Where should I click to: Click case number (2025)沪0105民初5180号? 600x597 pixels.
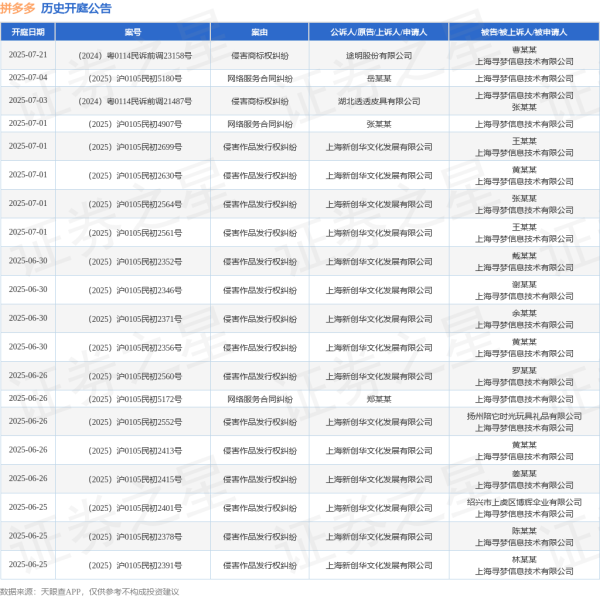[135, 78]
